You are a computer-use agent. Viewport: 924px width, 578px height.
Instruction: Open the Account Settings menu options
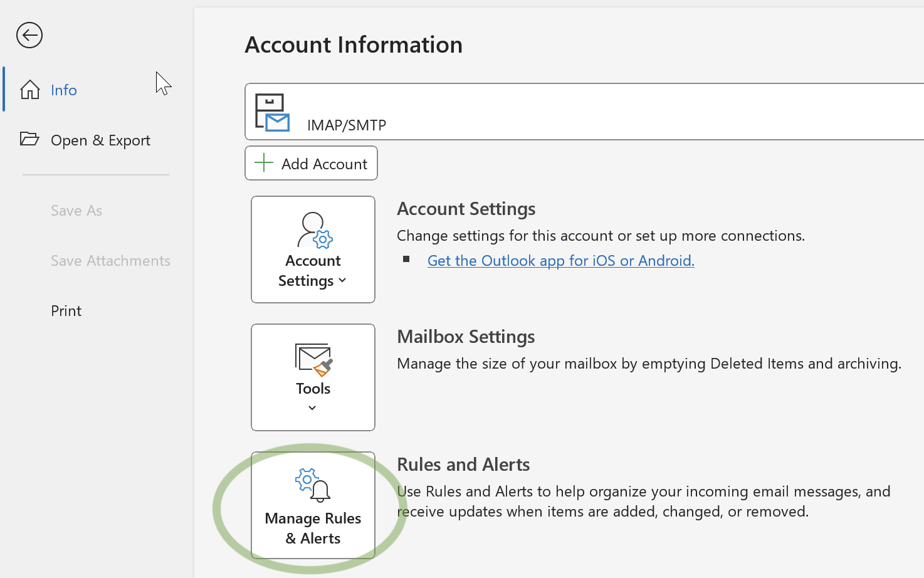(313, 250)
